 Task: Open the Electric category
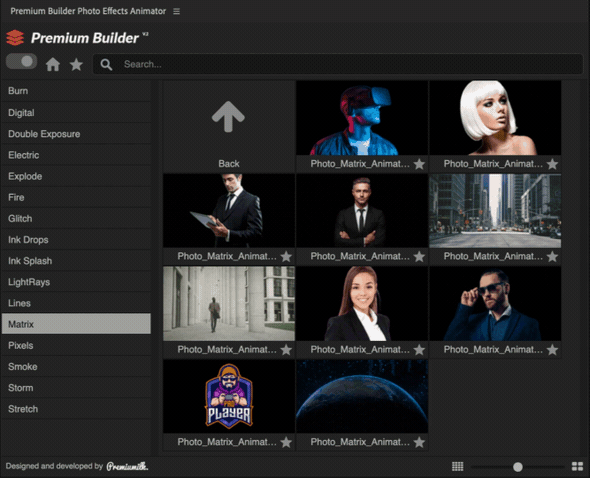(x=76, y=155)
